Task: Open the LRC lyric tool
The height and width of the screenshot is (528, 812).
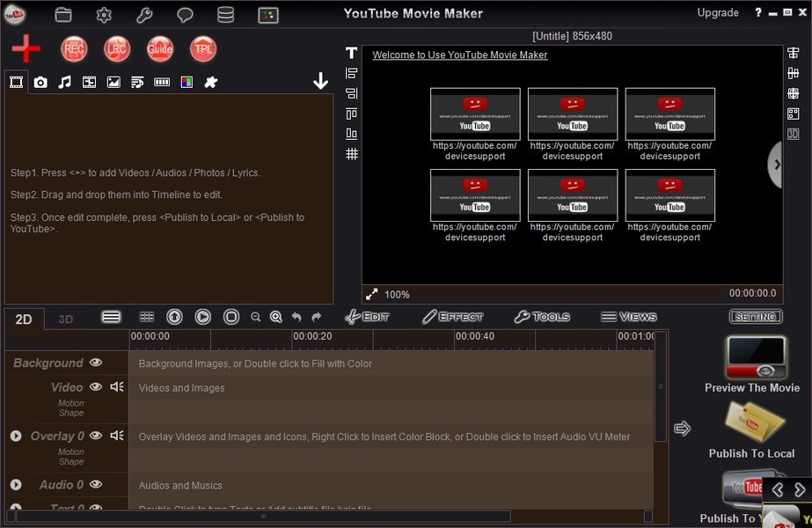Action: click(x=117, y=49)
